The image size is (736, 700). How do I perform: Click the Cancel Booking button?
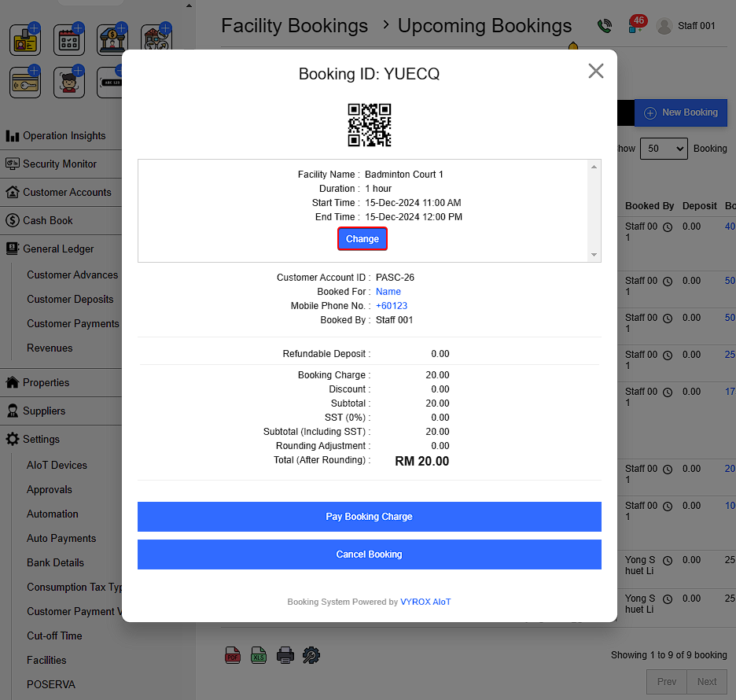(x=369, y=554)
